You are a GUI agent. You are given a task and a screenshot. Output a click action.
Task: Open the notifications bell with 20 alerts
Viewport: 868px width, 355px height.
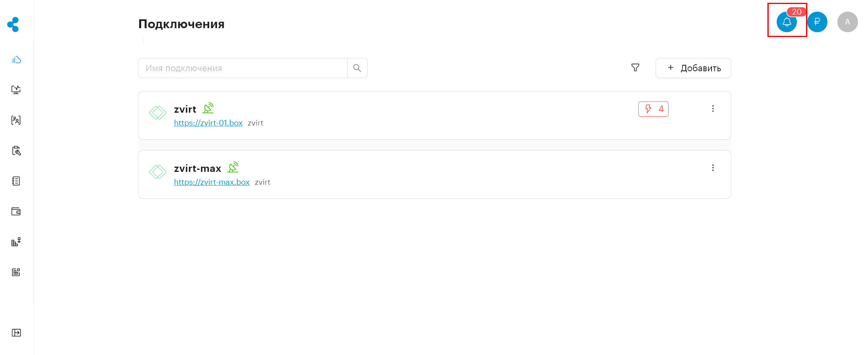(x=787, y=22)
